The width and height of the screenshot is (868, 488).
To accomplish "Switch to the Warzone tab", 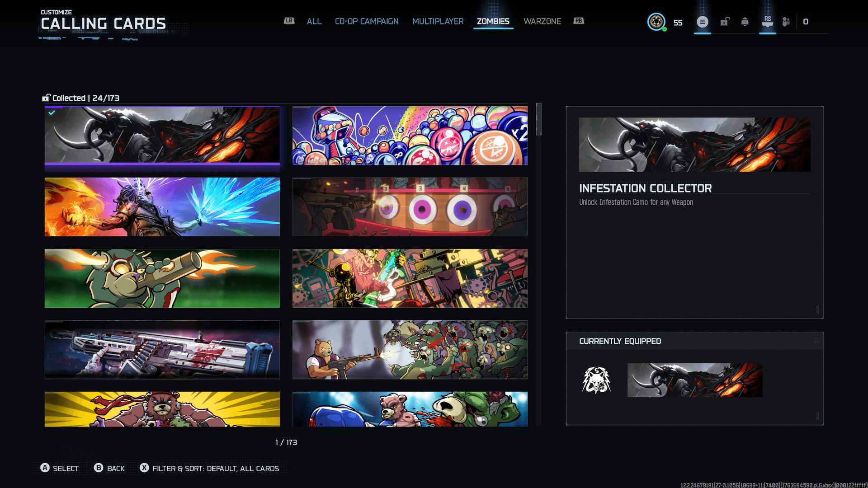I will click(542, 21).
